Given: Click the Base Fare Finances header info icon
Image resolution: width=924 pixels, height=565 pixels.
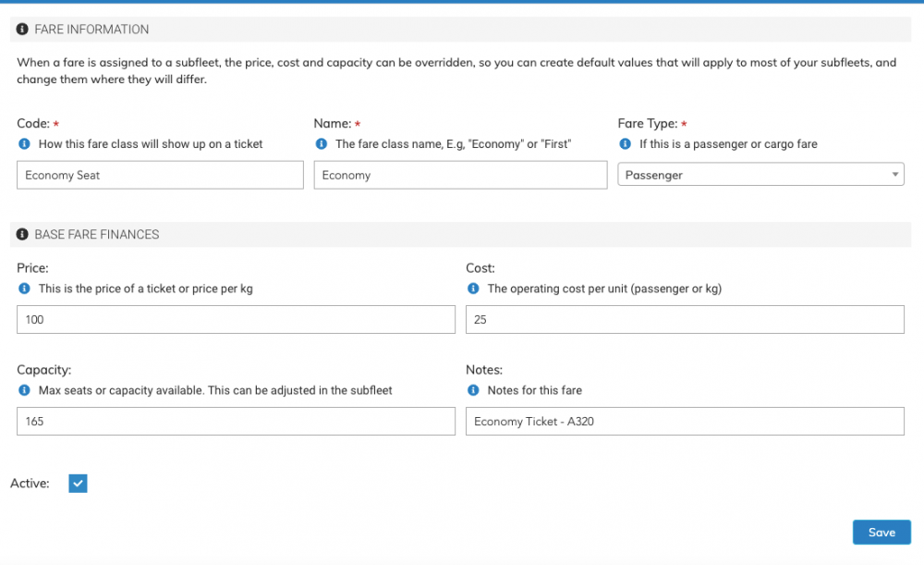Looking at the screenshot, I should [x=22, y=235].
